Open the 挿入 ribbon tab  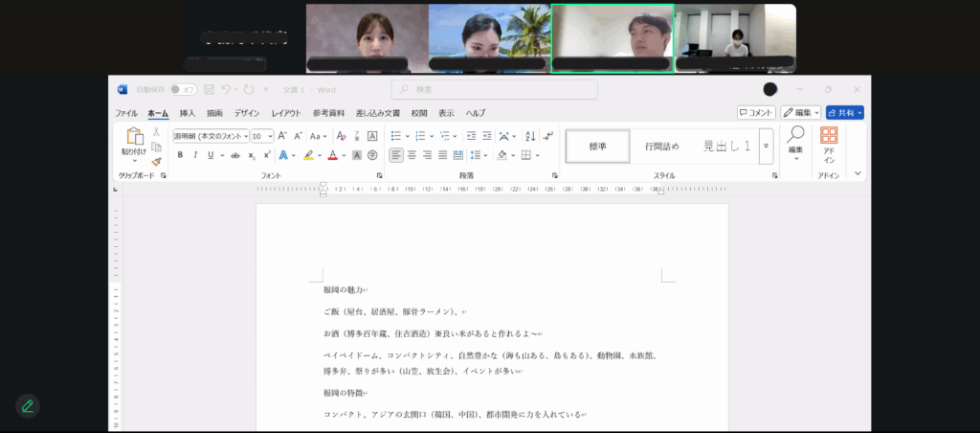188,113
